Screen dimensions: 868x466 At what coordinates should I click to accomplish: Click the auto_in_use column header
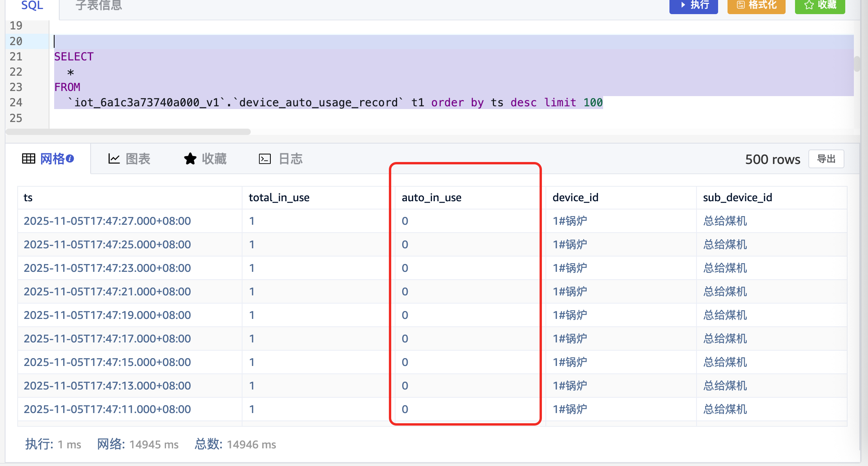(431, 198)
